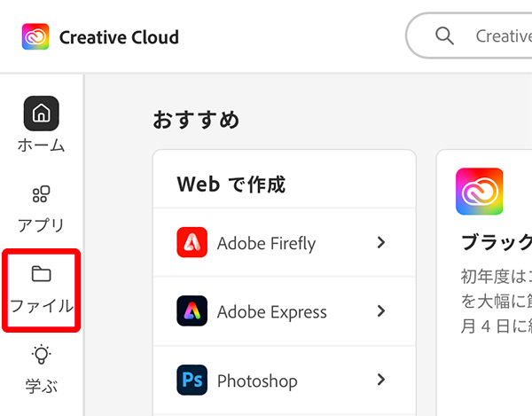Click the おすすめ heading
This screenshot has width=532, height=416.
196,120
